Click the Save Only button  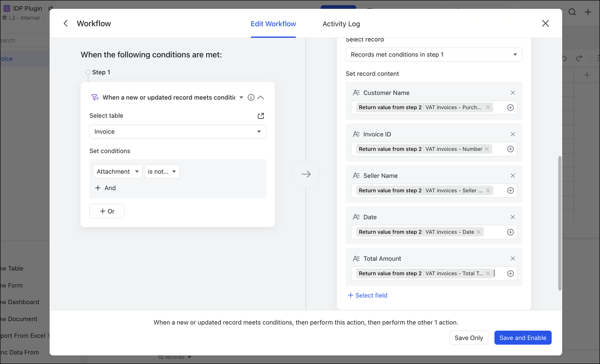pos(469,338)
